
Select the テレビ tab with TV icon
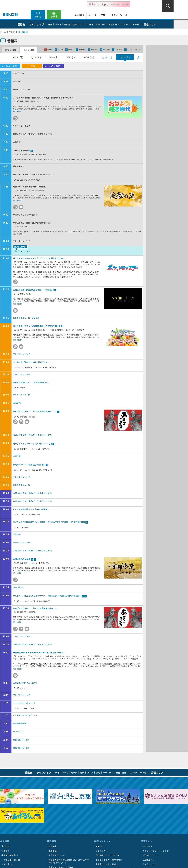pos(38,14)
